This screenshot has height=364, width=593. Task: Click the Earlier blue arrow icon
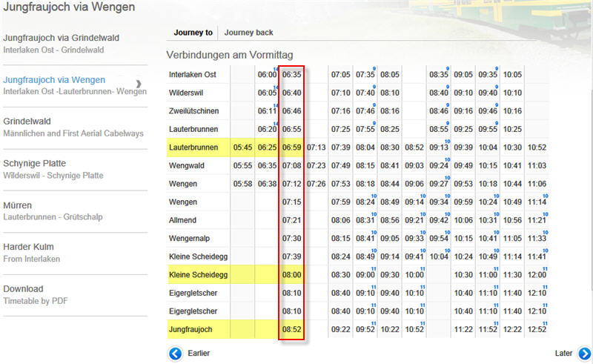pyautogui.click(x=175, y=354)
